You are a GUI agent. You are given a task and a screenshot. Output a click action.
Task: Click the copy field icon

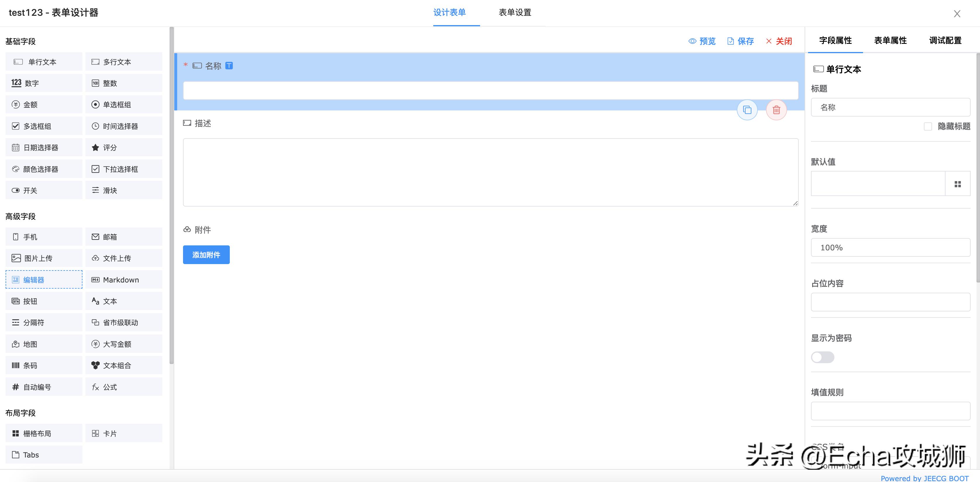[x=747, y=110]
